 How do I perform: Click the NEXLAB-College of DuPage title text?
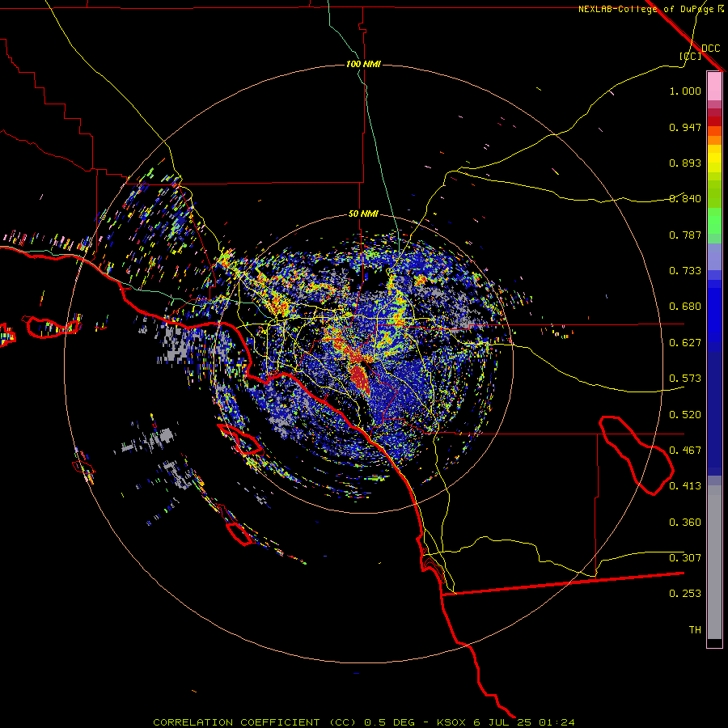pyautogui.click(x=645, y=9)
